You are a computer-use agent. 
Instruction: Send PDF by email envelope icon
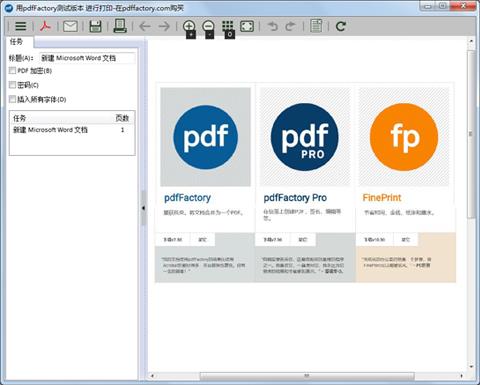tap(70, 26)
